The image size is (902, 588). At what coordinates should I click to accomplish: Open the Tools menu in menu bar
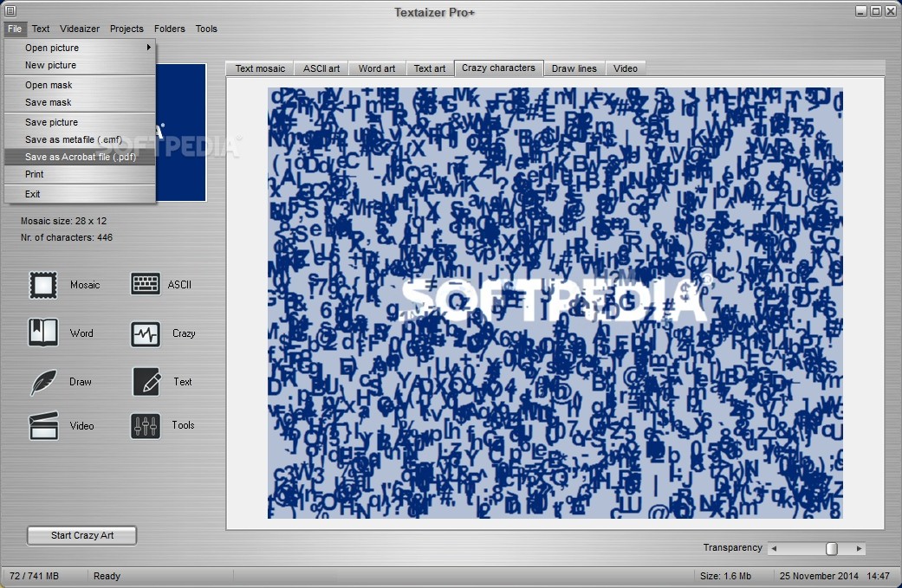206,29
